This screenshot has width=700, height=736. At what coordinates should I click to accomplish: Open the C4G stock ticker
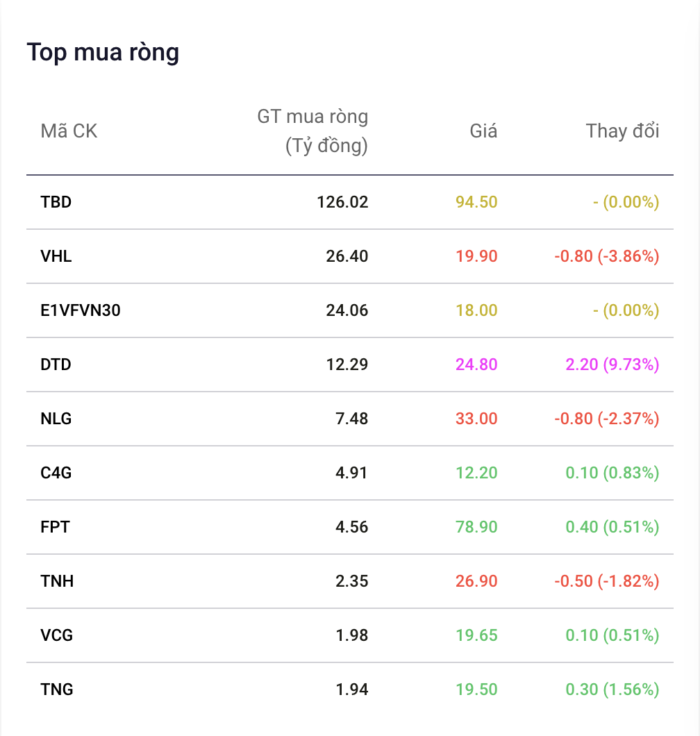pos(56,473)
